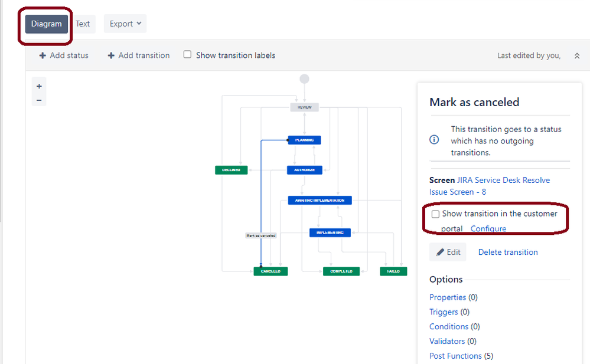Select the CANCELED status node
Image resolution: width=590 pixels, height=364 pixels.
(x=270, y=271)
